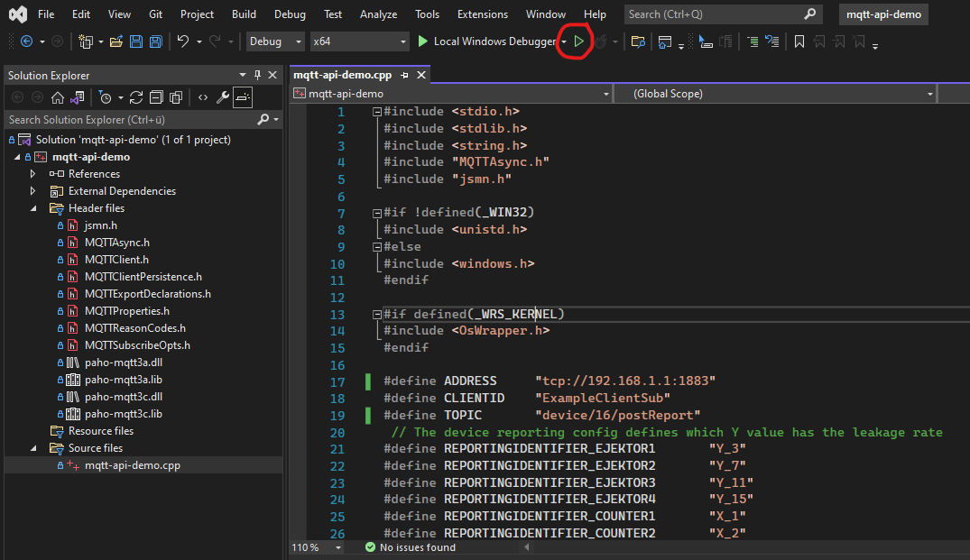Sync with Active Document in Solution Explorer
This screenshot has width=970, height=560.
coord(136,97)
